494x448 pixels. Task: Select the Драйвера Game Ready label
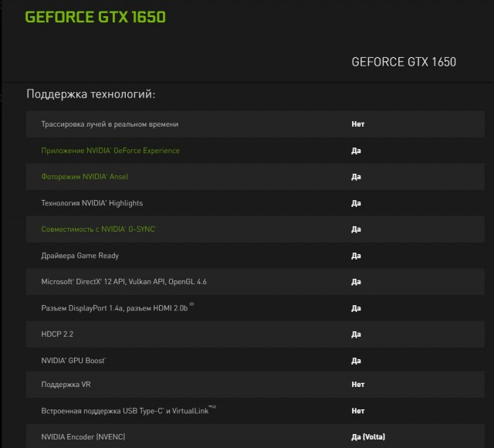point(80,256)
